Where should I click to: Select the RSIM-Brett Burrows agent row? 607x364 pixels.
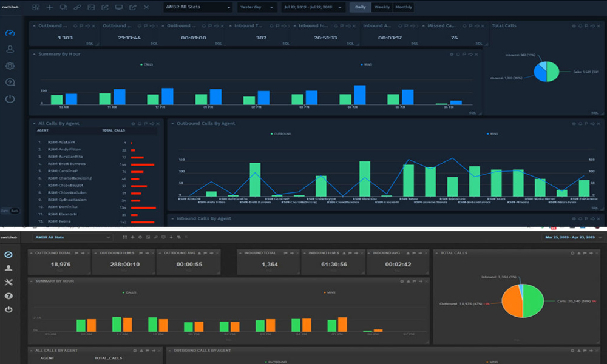97,164
